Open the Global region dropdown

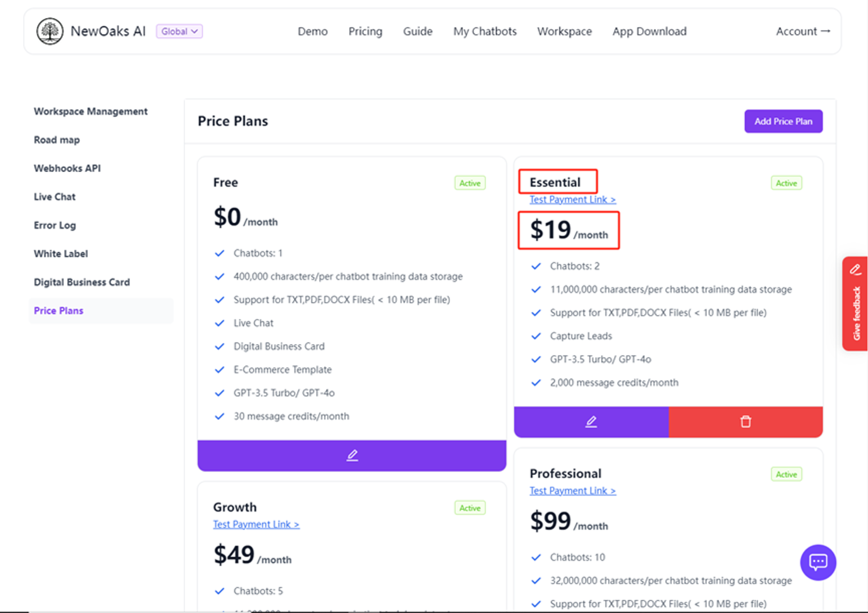179,31
